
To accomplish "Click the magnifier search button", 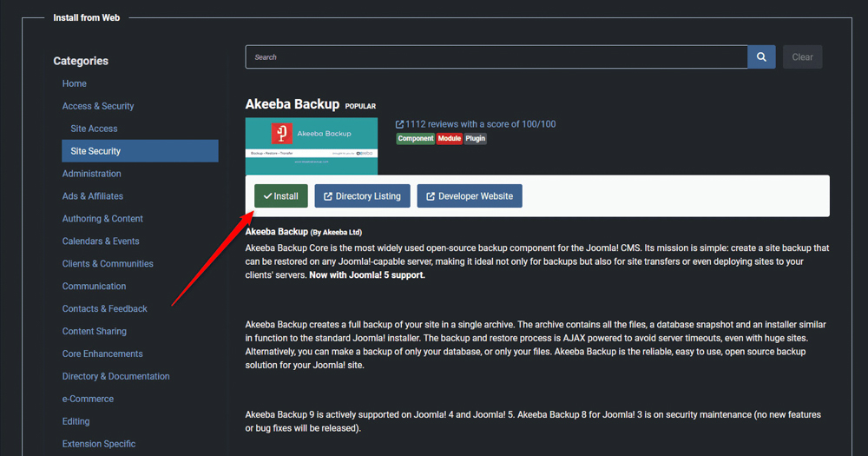I will [x=761, y=57].
